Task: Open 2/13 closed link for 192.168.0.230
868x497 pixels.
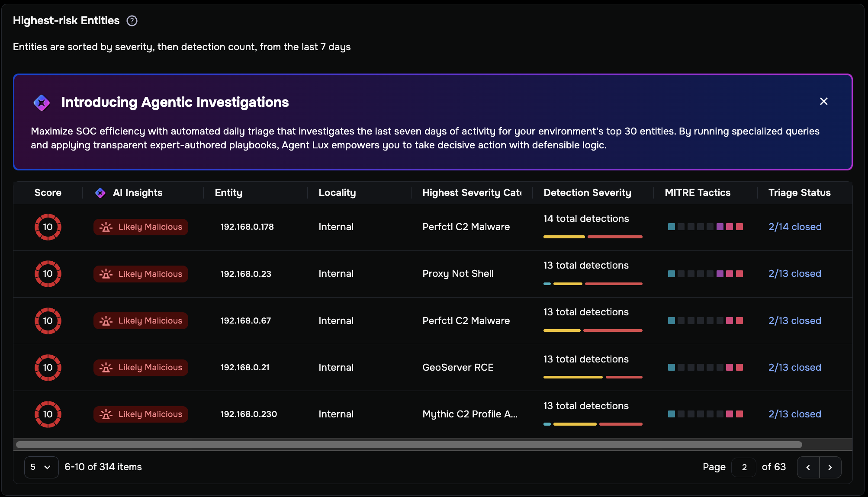Action: point(795,414)
